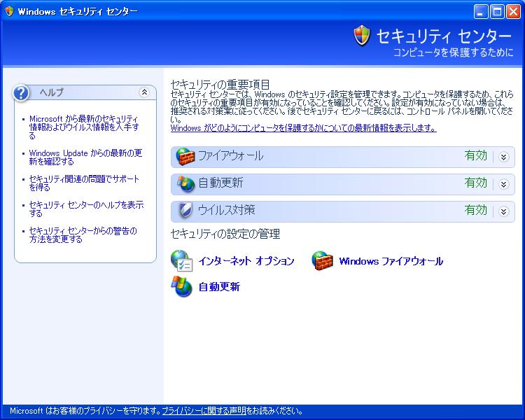525x420 pixels.
Task: Open インターネット オプション text link
Action: [x=246, y=261]
